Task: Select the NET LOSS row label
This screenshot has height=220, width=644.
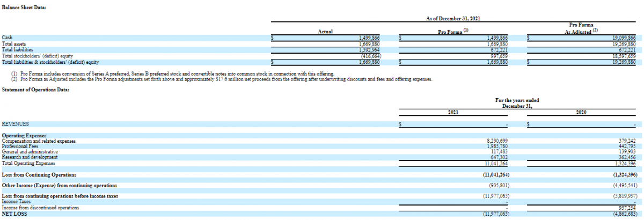Action: point(14,214)
